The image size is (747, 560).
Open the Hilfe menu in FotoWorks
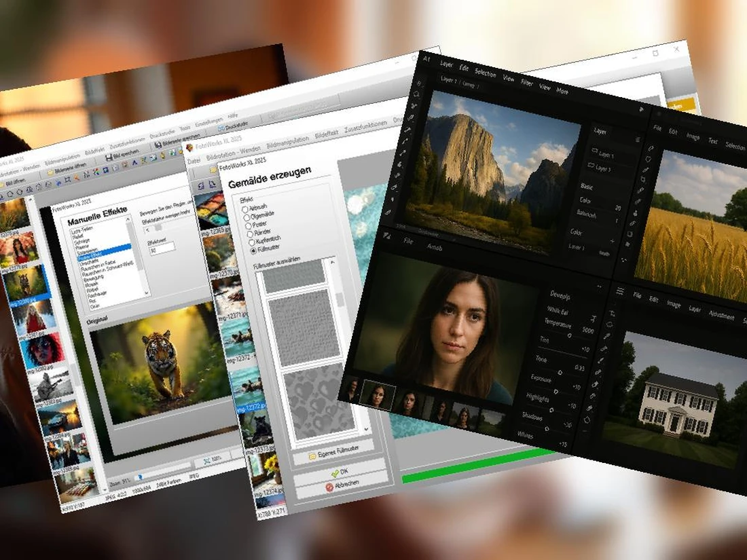pos(232,115)
